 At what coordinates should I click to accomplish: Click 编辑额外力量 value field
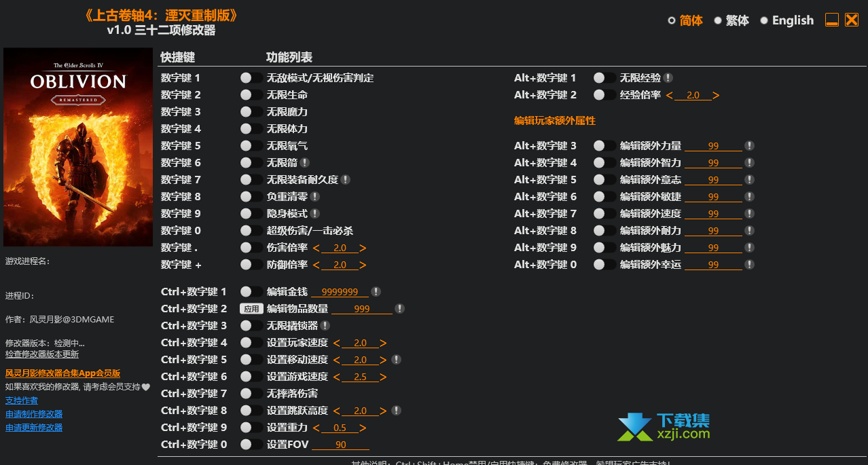(713, 146)
